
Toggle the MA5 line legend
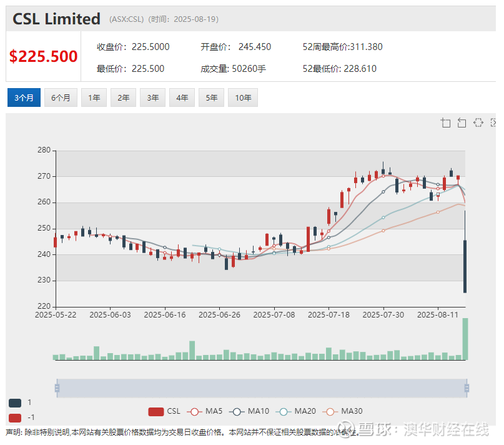click(x=205, y=411)
